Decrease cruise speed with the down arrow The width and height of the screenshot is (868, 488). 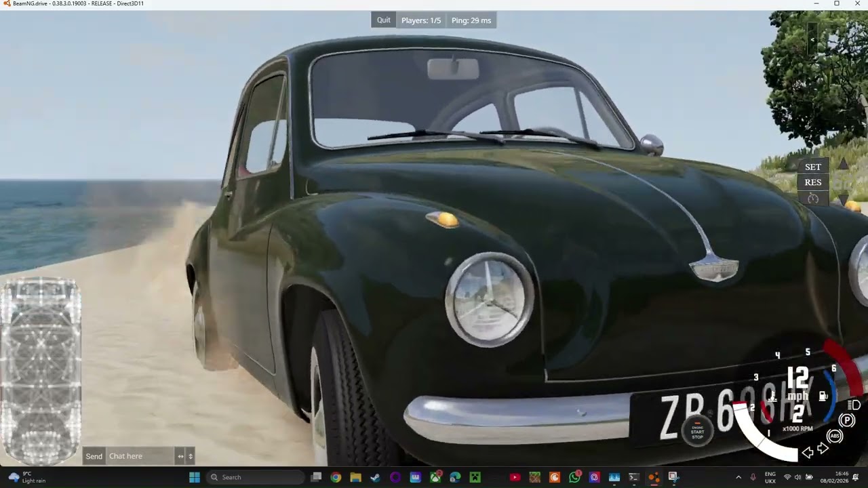tap(844, 200)
